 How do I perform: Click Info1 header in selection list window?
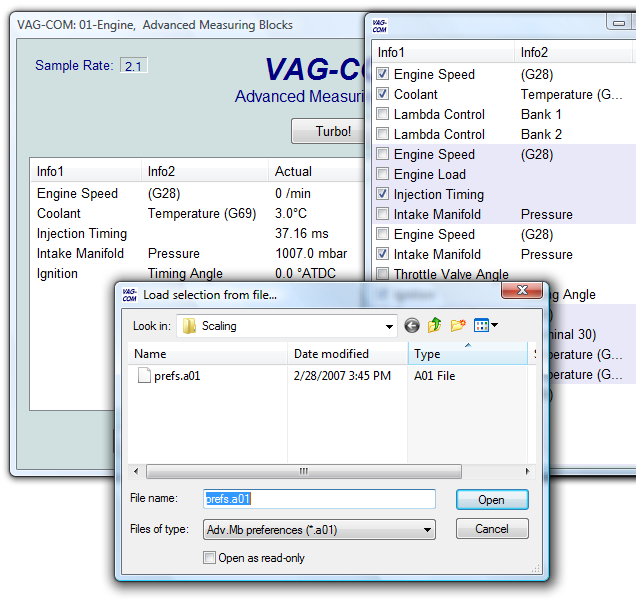point(443,52)
